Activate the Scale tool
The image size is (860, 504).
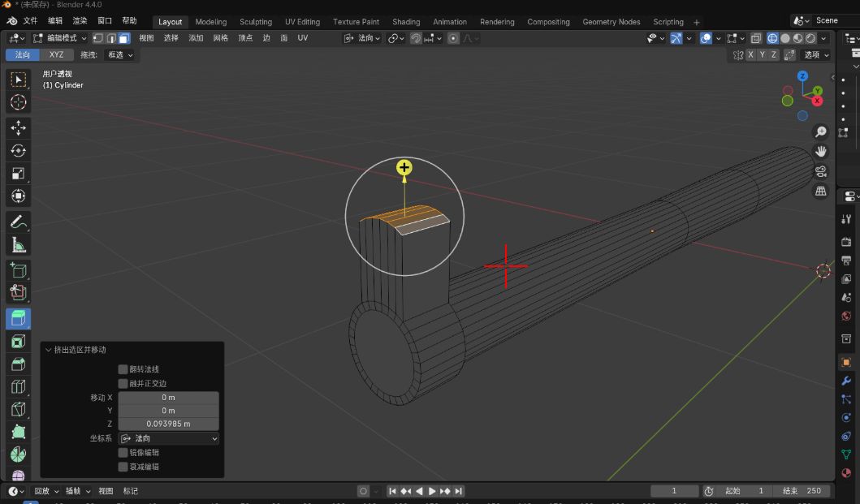tap(18, 173)
